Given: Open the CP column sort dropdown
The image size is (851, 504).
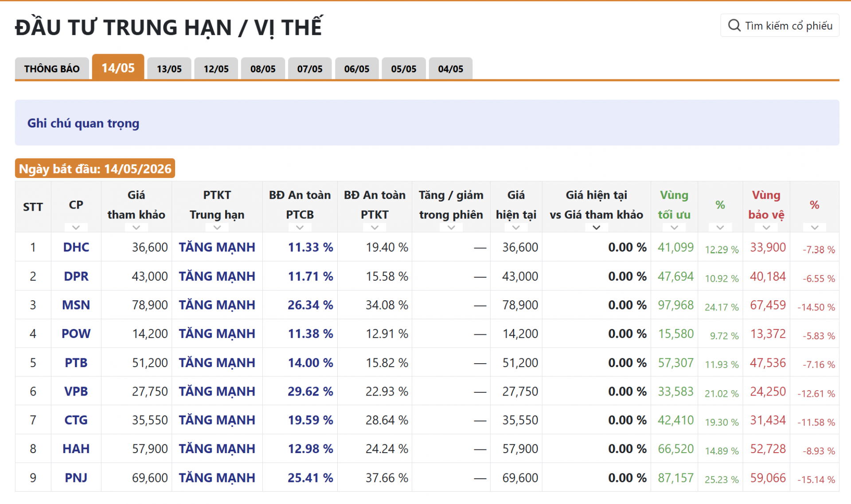Looking at the screenshot, I should tap(76, 228).
